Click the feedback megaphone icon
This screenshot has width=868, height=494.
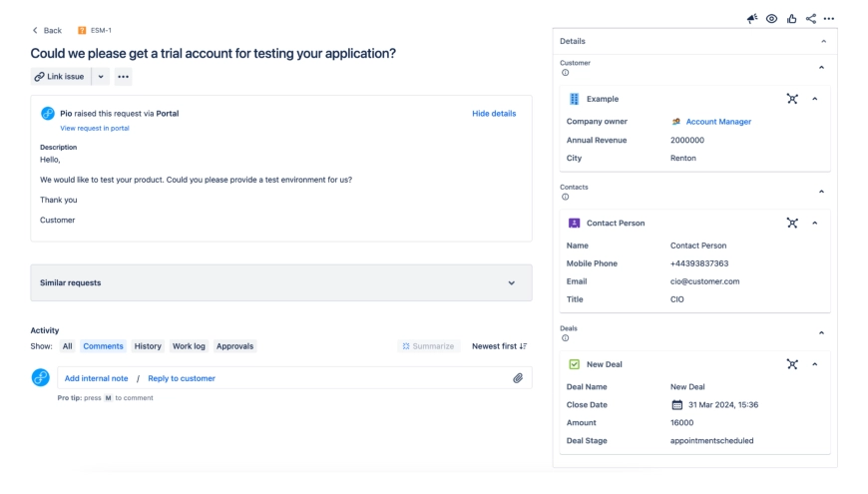click(751, 19)
